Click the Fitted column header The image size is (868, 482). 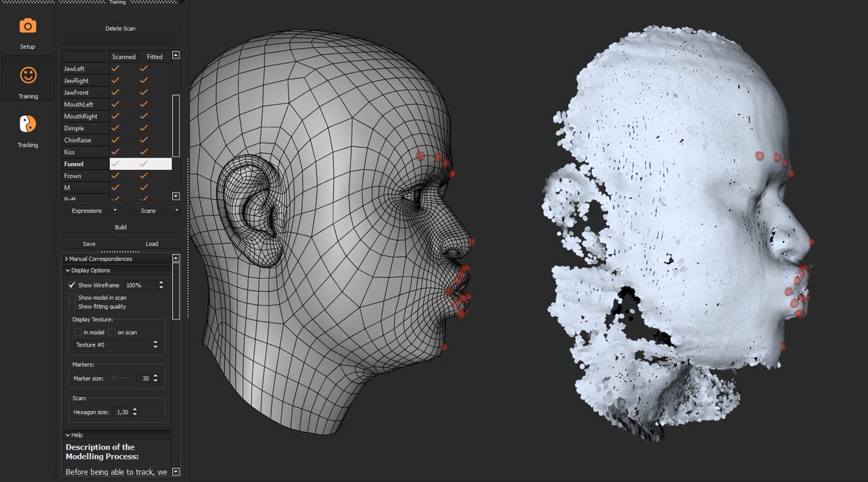point(155,56)
